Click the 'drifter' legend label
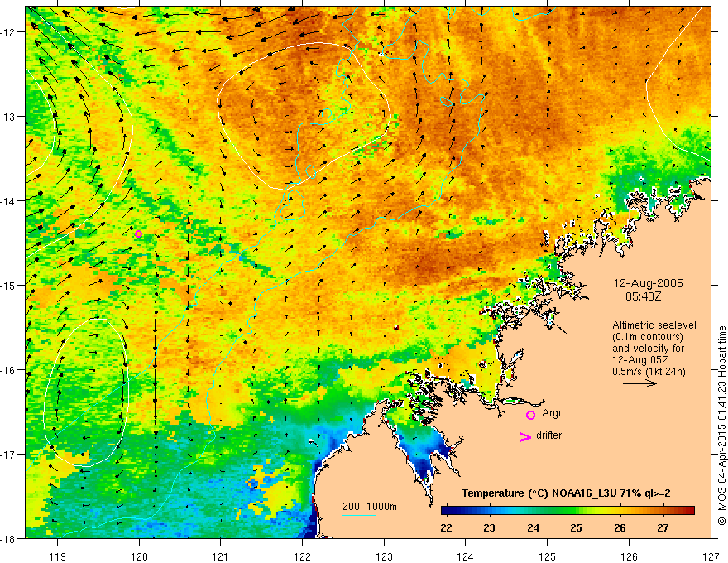 [x=548, y=435]
